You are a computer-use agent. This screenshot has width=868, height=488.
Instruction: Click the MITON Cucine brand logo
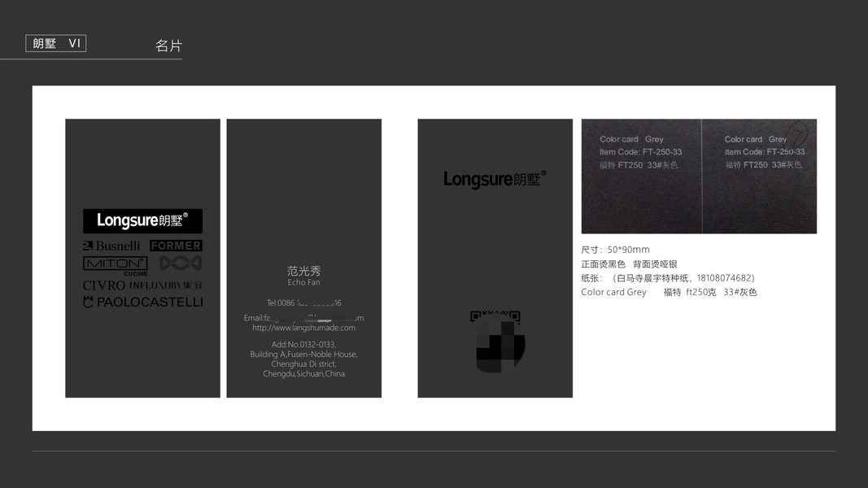coord(116,266)
